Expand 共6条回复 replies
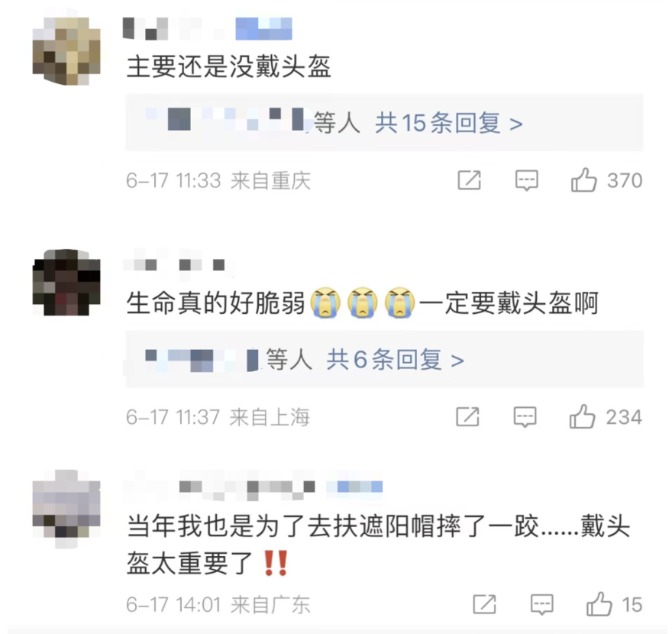Screen dimensions: 672x634 tap(395, 359)
